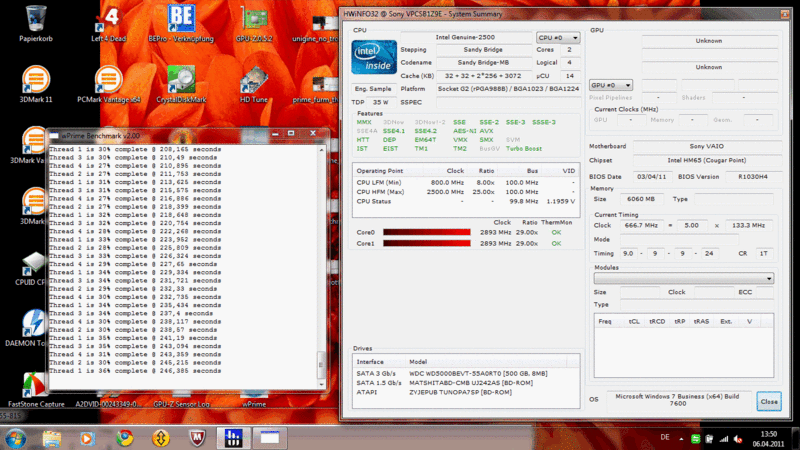Open the GPU-Z.0.5.2 desktop icon
800x450 pixels.
(254, 23)
